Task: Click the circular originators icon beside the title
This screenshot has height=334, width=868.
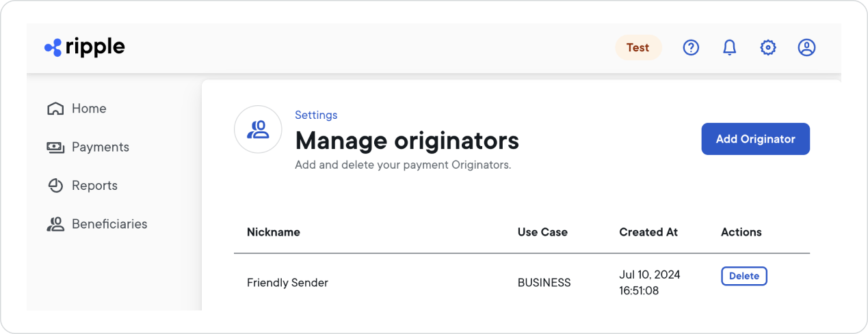Action: pos(258,129)
